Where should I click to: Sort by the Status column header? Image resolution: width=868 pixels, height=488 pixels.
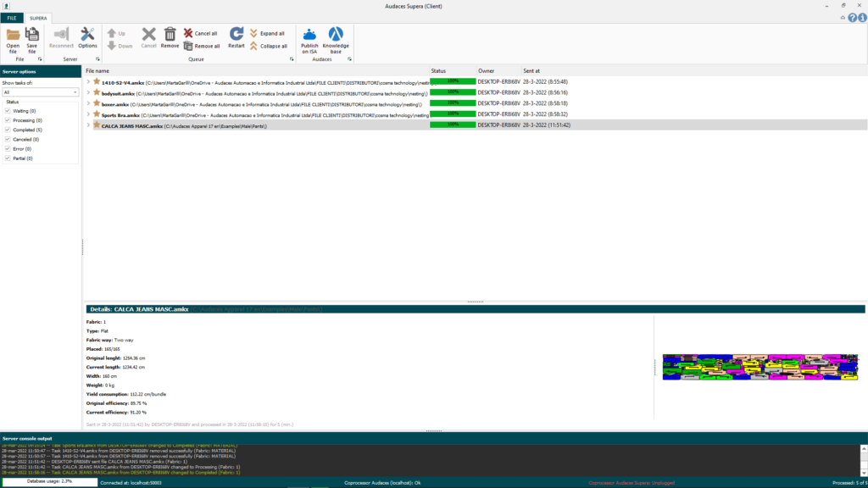click(x=453, y=71)
